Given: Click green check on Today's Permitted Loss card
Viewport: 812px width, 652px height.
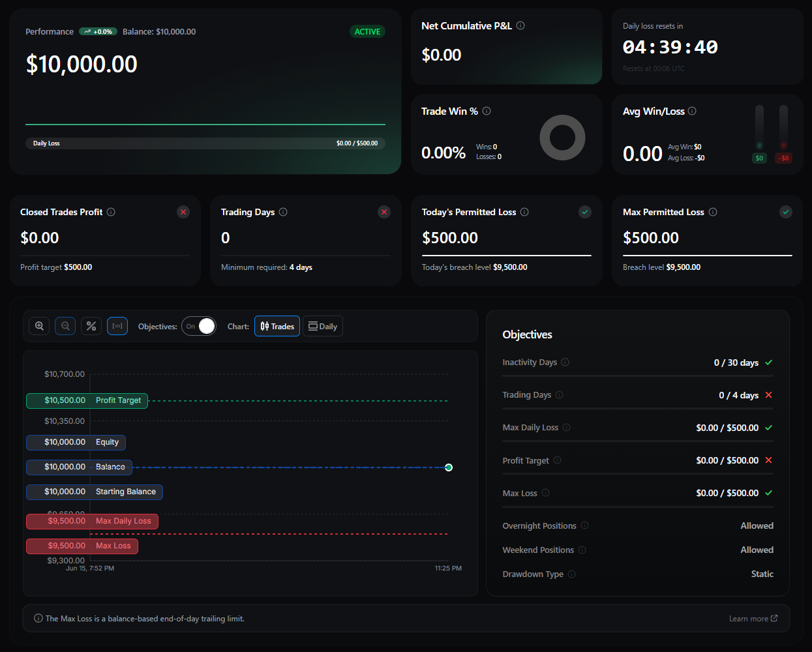Looking at the screenshot, I should pyautogui.click(x=585, y=212).
